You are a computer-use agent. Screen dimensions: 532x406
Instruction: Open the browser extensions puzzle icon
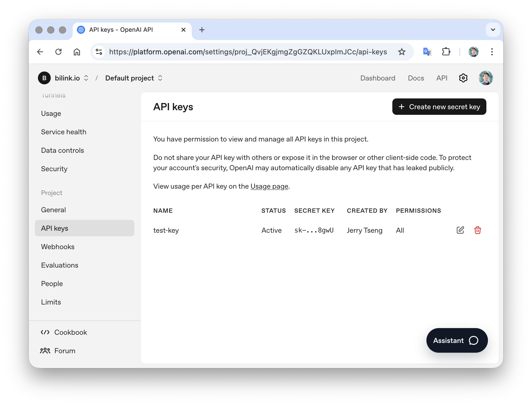pyautogui.click(x=446, y=52)
